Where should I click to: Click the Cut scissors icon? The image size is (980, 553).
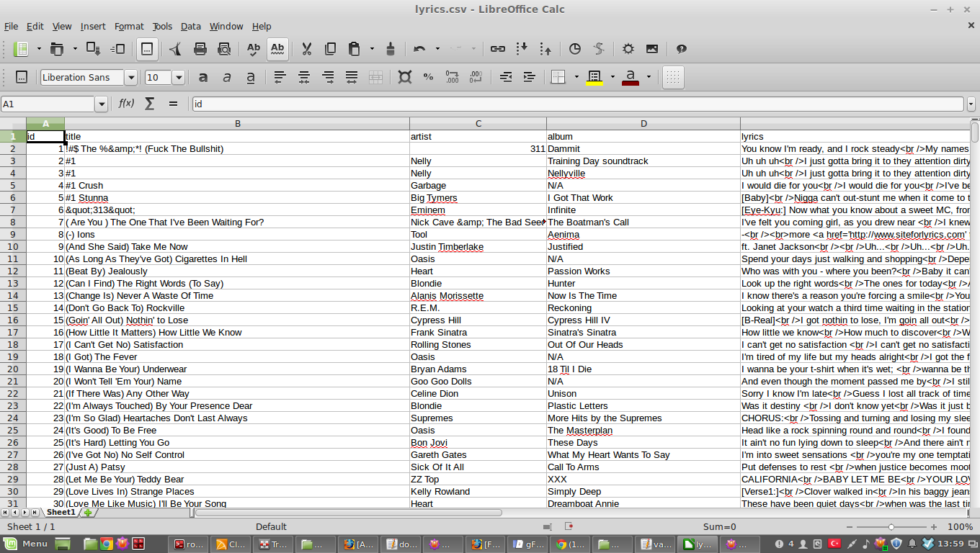(x=306, y=49)
